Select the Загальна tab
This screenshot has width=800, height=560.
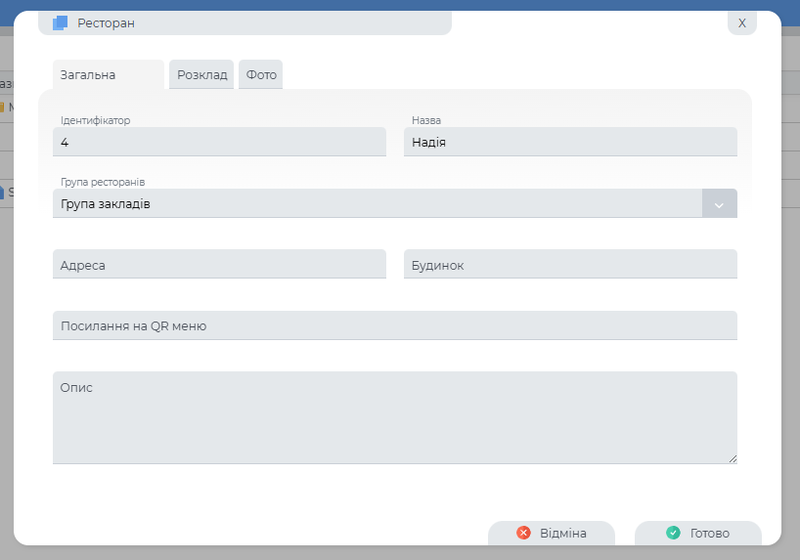click(x=88, y=75)
